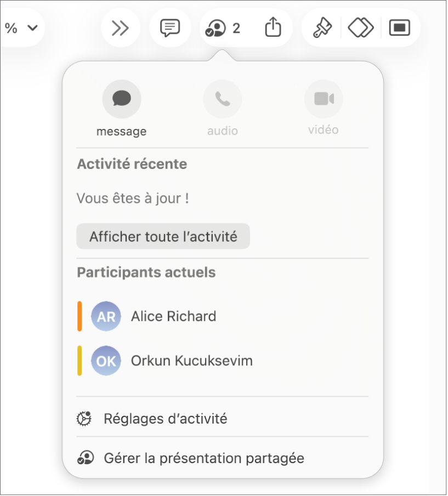
Task: Click Afficher toute l'activité
Action: 163,236
